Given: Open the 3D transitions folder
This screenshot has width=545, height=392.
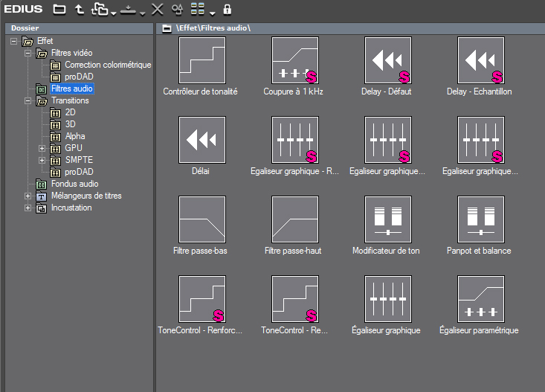Looking at the screenshot, I should click(x=70, y=124).
